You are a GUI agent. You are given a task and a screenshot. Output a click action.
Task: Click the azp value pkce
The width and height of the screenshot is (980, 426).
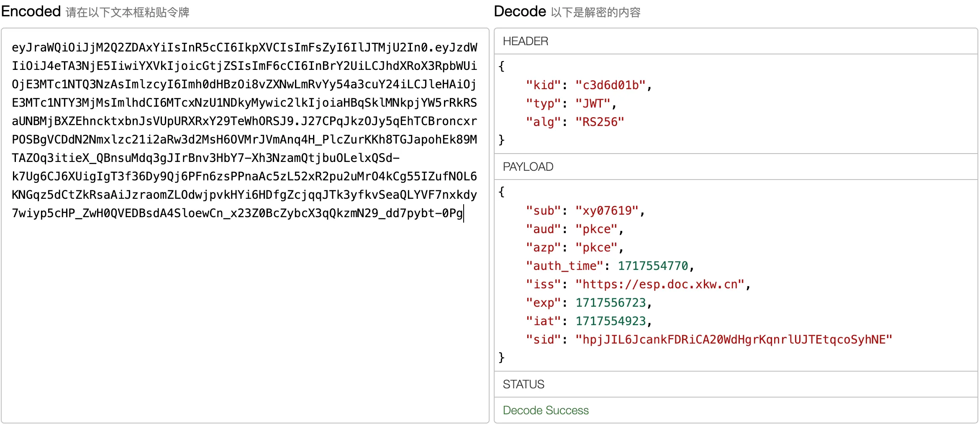click(596, 248)
